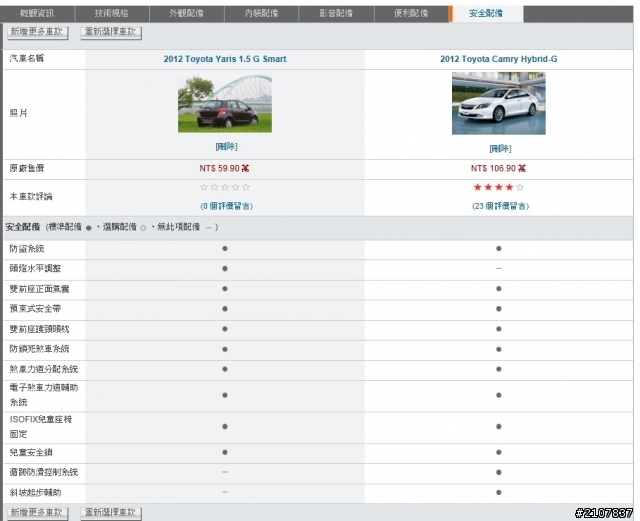The width and height of the screenshot is (640, 521).
Task: Click Camry dot for 斜坡起步輔助
Action: click(x=498, y=492)
